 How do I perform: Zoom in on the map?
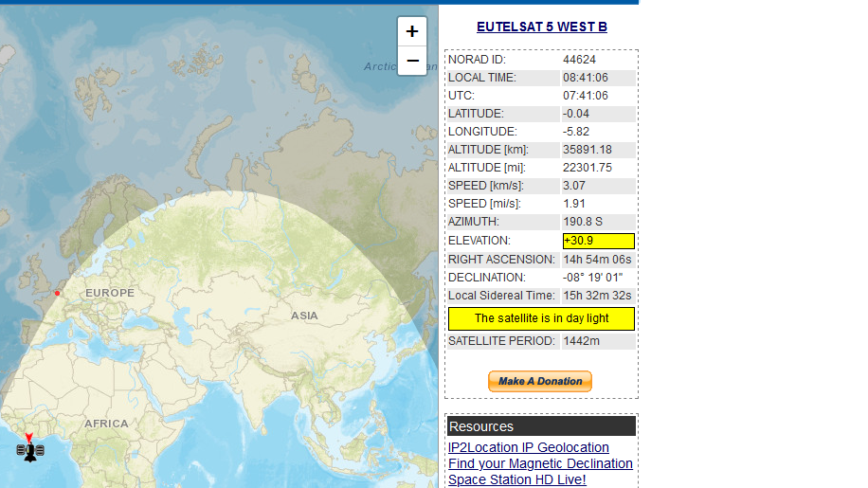pyautogui.click(x=412, y=31)
